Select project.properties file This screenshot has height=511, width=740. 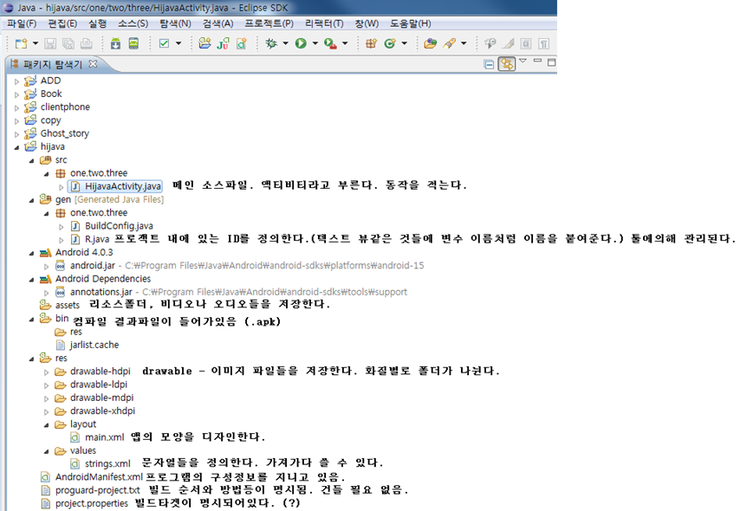tap(85, 503)
